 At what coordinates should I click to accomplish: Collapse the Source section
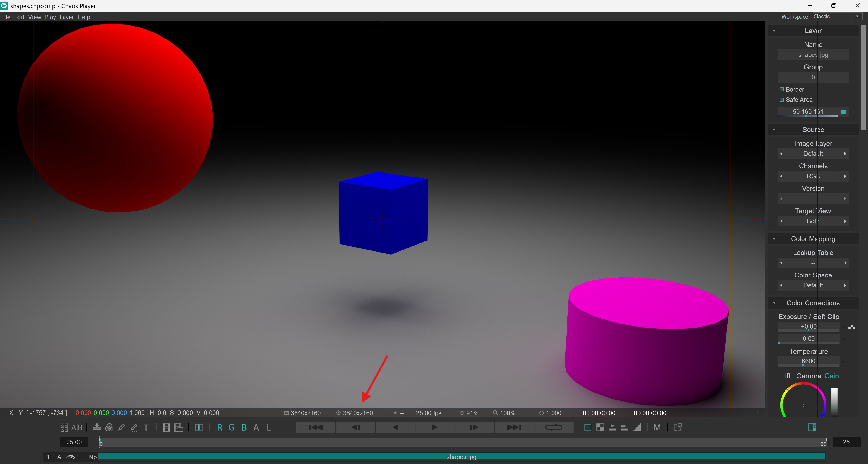(774, 130)
